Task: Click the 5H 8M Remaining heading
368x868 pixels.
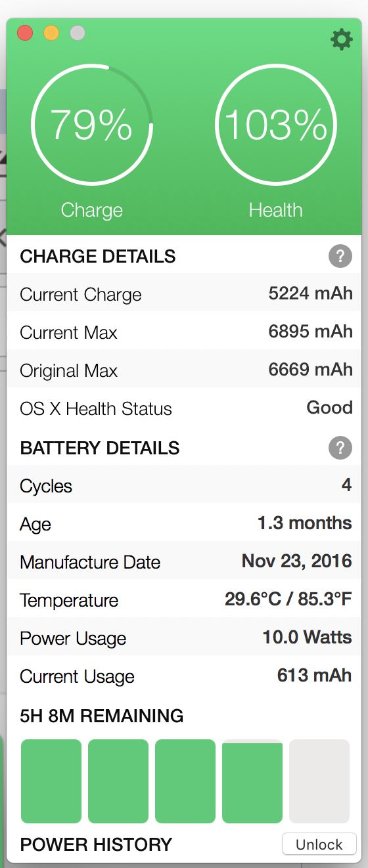Action: [x=102, y=716]
